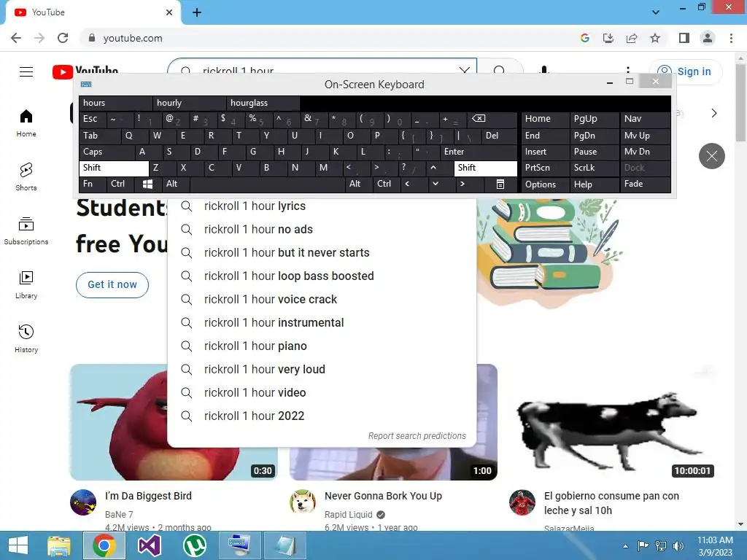Show more category chips with the right chevron

coord(713,113)
